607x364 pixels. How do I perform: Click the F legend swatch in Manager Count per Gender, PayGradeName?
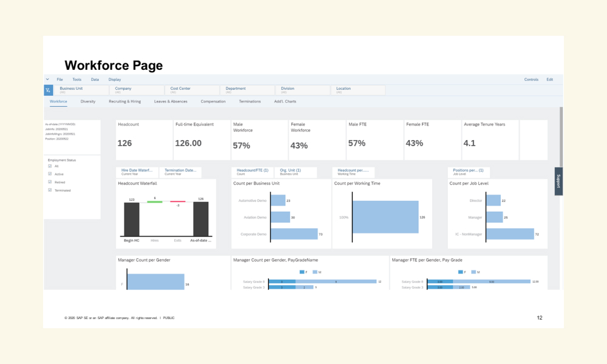pos(302,272)
